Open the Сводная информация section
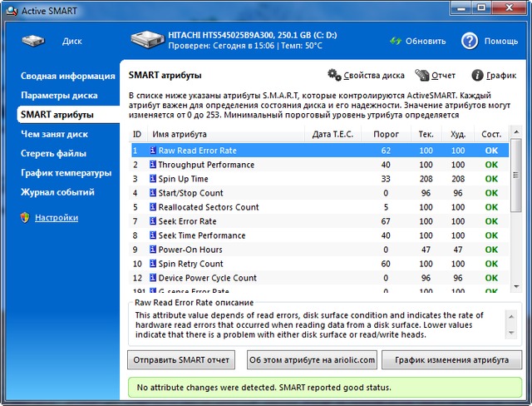Screen dimensions: 532x406 coord(67,76)
